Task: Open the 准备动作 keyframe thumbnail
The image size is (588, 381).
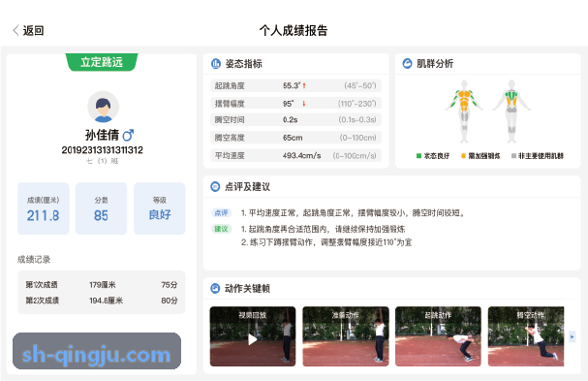Action: (346, 336)
